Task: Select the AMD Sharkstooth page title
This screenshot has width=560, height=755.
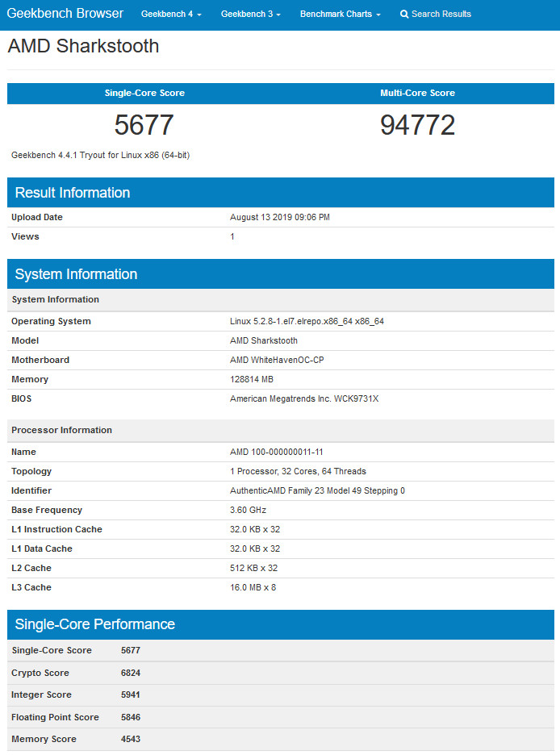Action: 83,46
